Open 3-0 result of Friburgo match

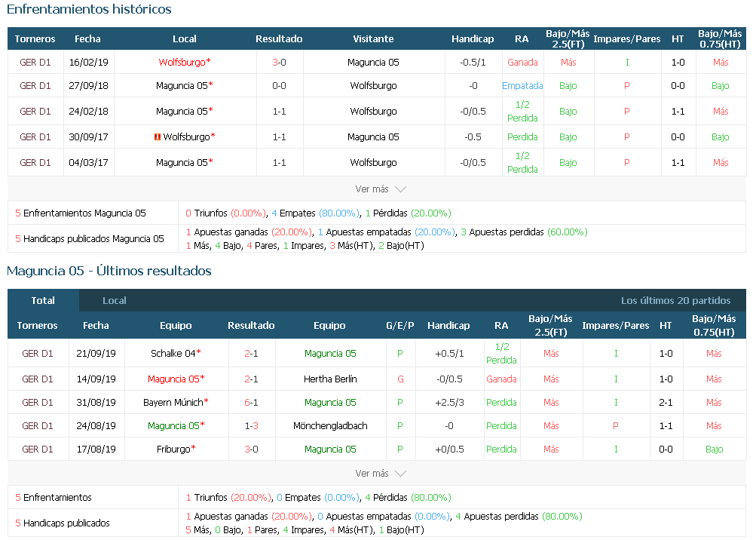click(251, 449)
